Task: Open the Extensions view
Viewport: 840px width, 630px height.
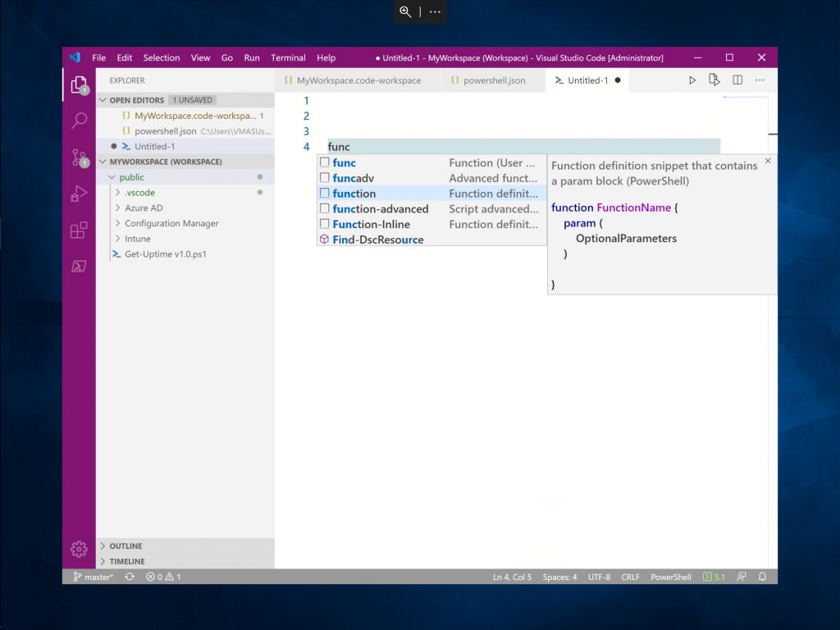Action: point(79,231)
